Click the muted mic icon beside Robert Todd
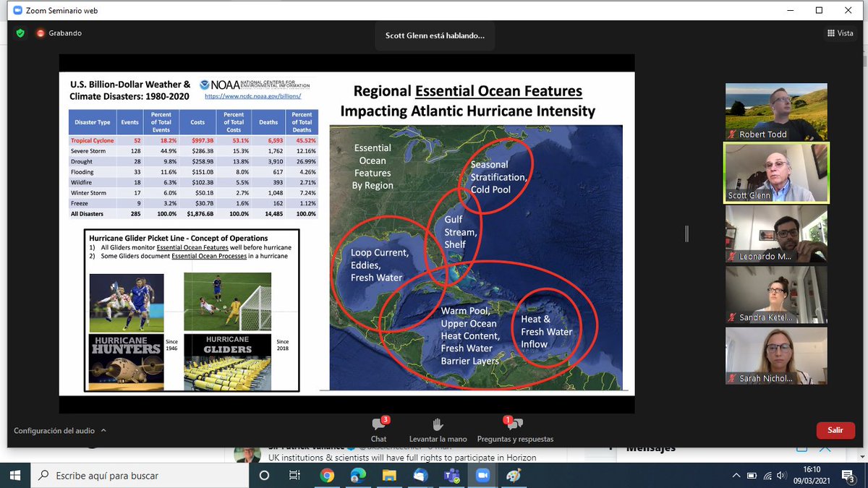This screenshot has height=488, width=868. pyautogui.click(x=732, y=134)
